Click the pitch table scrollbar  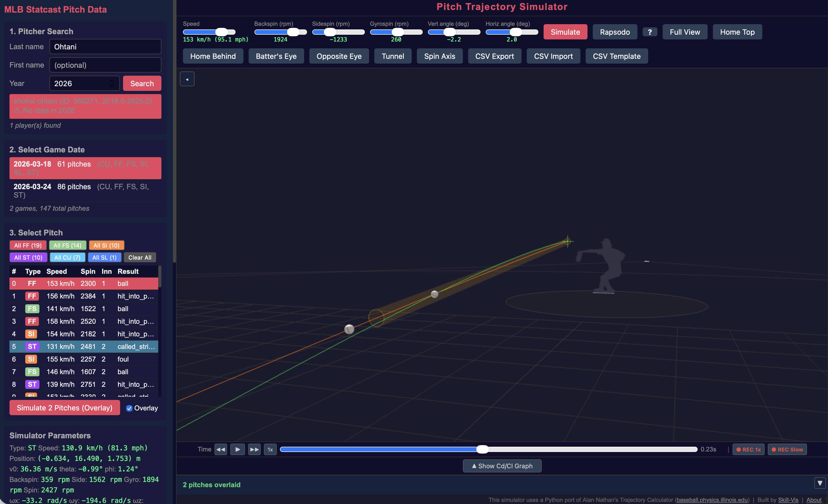point(160,276)
